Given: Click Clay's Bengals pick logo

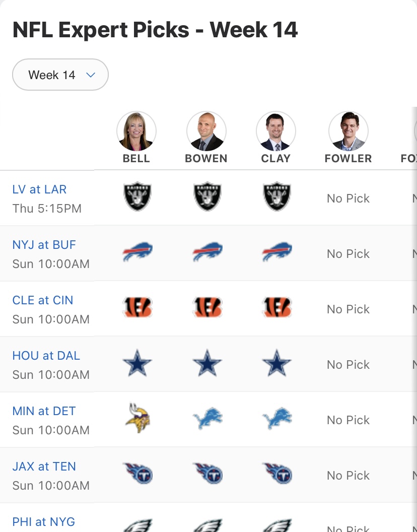Looking at the screenshot, I should (277, 307).
